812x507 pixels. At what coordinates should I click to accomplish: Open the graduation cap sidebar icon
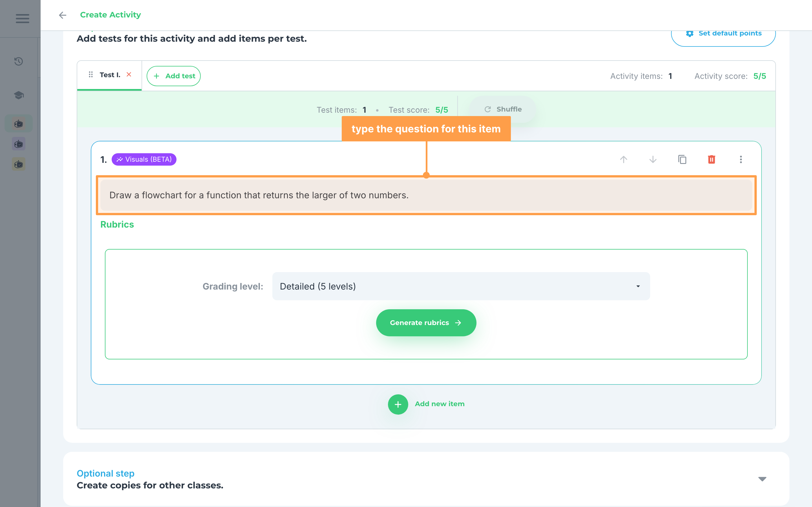coord(19,95)
